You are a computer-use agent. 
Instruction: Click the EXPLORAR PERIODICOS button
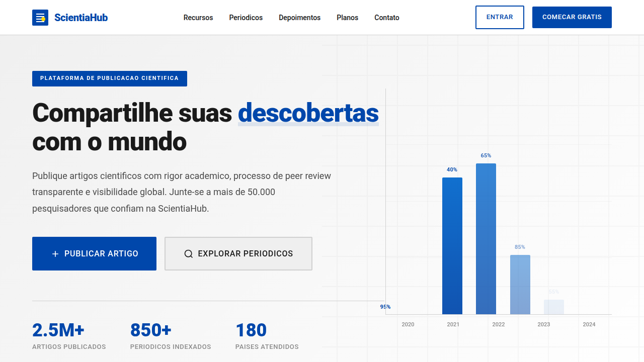238,253
